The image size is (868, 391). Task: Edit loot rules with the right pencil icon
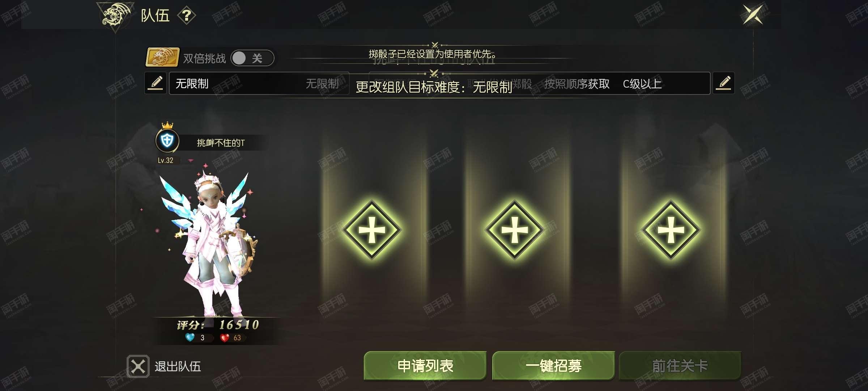[723, 83]
